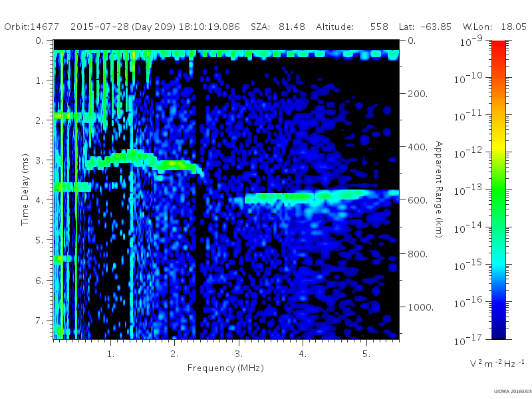Click the 400. Apparent Range tick label
The image size is (532, 399).
point(418,147)
